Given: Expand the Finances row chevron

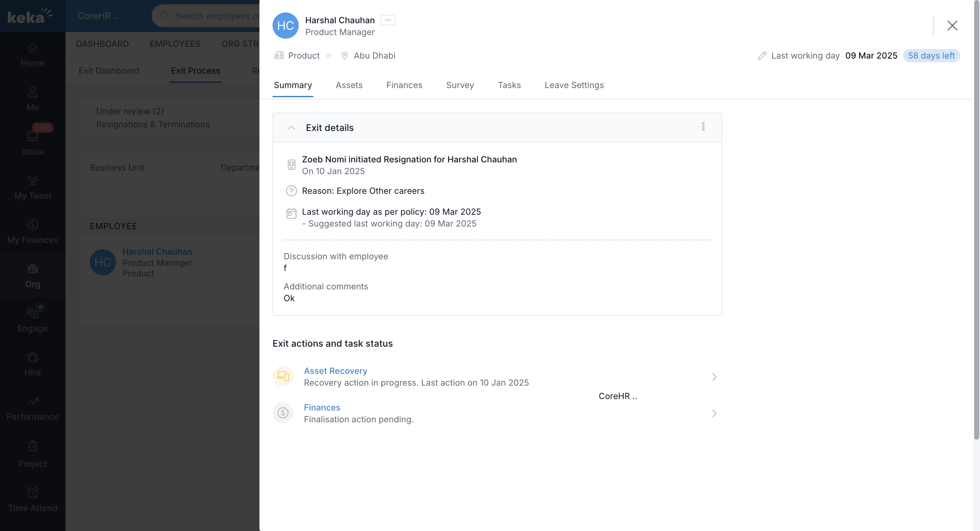Looking at the screenshot, I should 714,413.
